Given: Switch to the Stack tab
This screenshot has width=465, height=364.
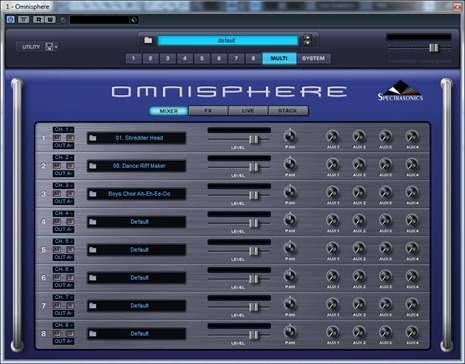Looking at the screenshot, I should click(288, 111).
